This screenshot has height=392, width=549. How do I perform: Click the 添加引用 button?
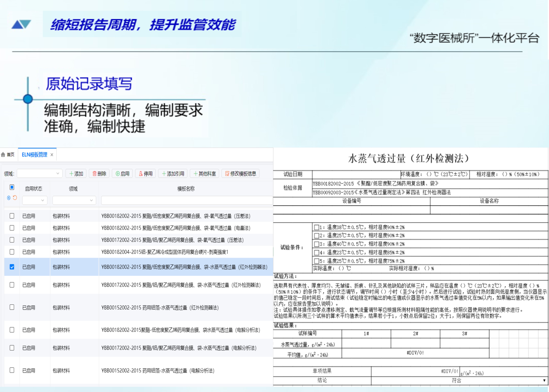click(x=173, y=173)
